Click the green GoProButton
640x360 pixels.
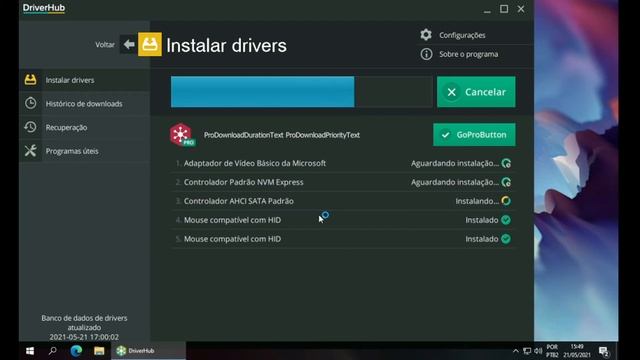(x=474, y=135)
